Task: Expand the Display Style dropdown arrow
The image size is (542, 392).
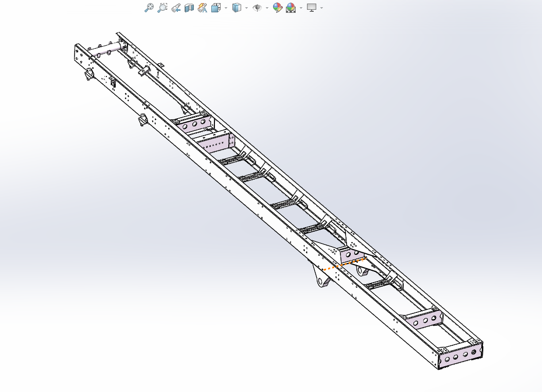Action: click(x=246, y=8)
